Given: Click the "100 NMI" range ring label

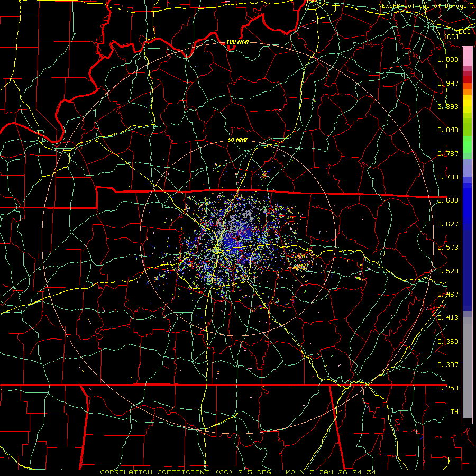Looking at the screenshot, I should [x=237, y=42].
